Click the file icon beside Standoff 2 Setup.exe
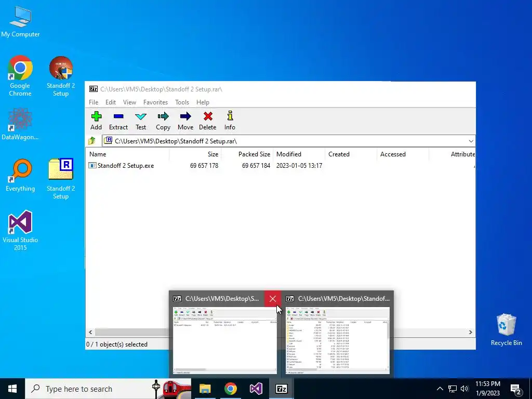532x399 pixels. click(92, 166)
